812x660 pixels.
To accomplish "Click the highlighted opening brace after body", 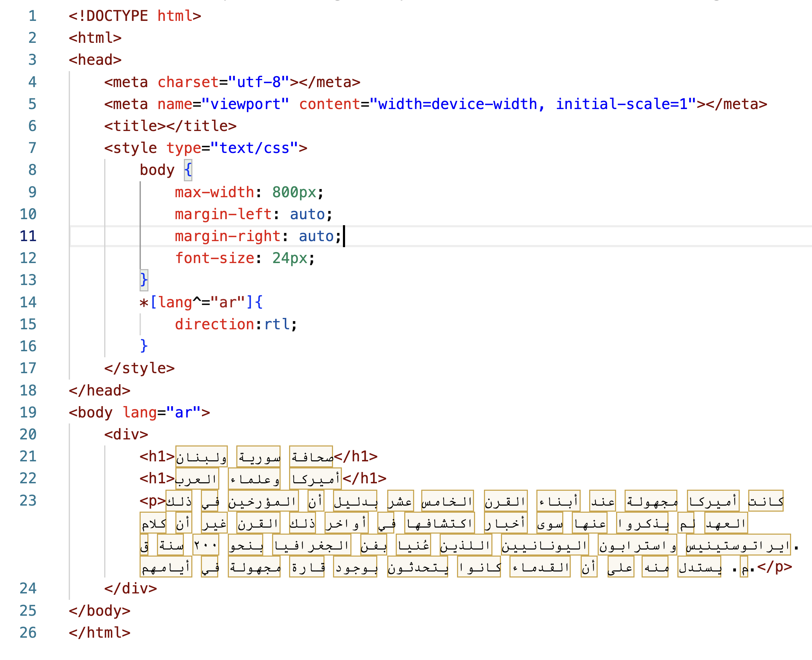I will pyautogui.click(x=187, y=169).
